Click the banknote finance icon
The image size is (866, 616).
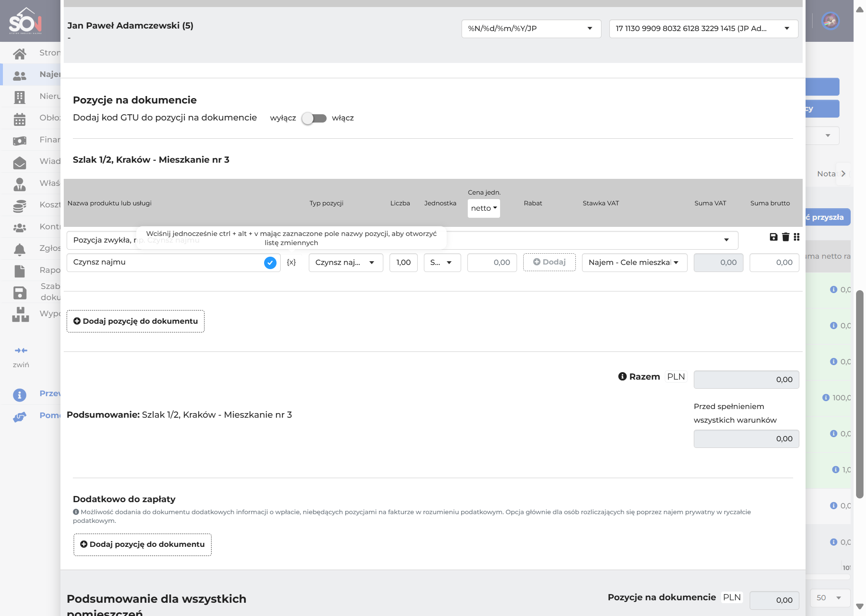pos(19,141)
